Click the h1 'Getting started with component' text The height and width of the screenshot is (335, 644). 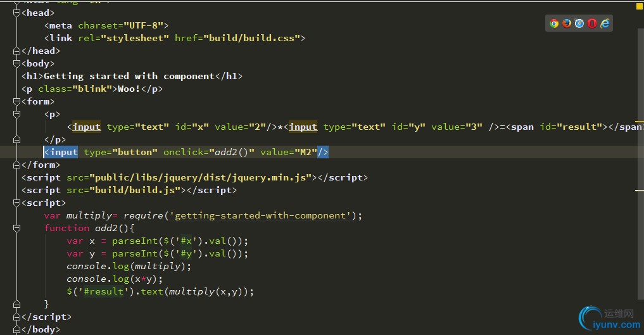129,77
